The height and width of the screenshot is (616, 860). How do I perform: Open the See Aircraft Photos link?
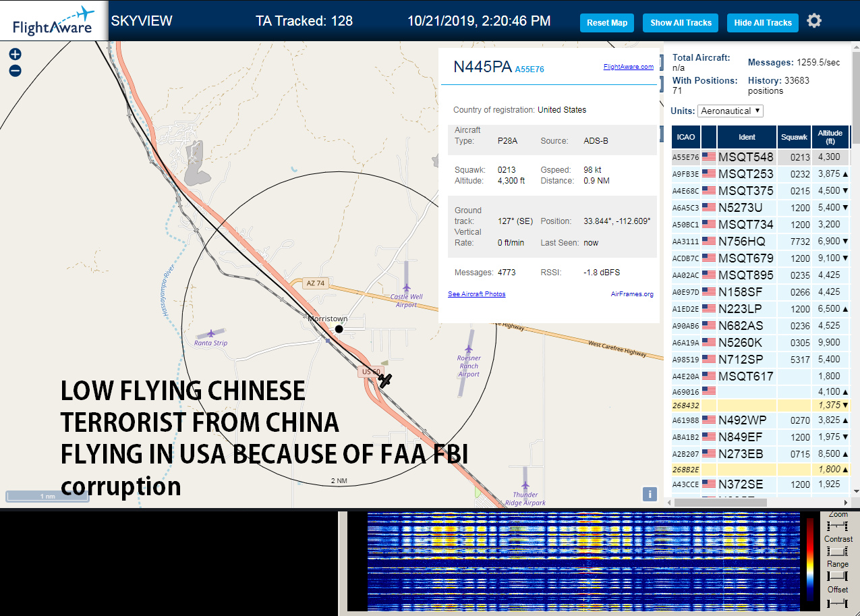(x=476, y=294)
